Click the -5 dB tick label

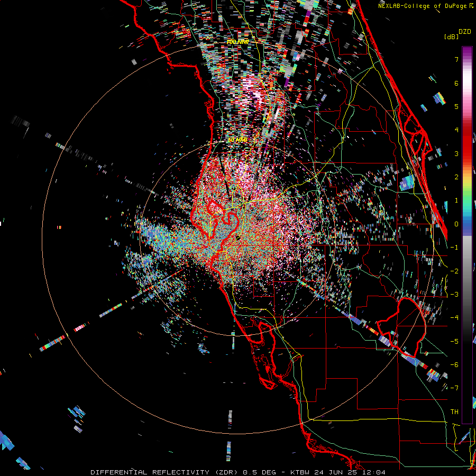[454, 342]
